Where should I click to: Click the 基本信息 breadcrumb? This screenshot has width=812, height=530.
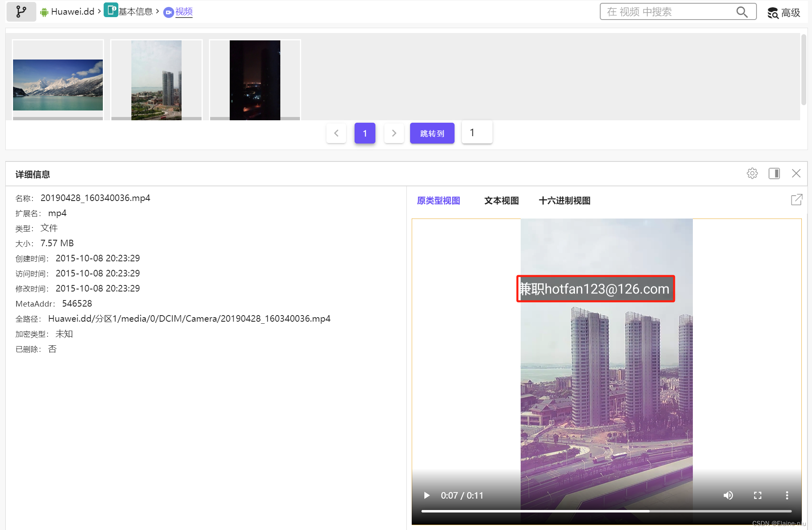pyautogui.click(x=135, y=12)
